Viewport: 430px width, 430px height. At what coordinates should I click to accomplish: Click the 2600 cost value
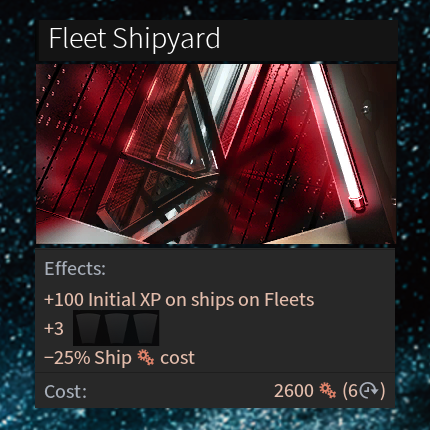(294, 391)
